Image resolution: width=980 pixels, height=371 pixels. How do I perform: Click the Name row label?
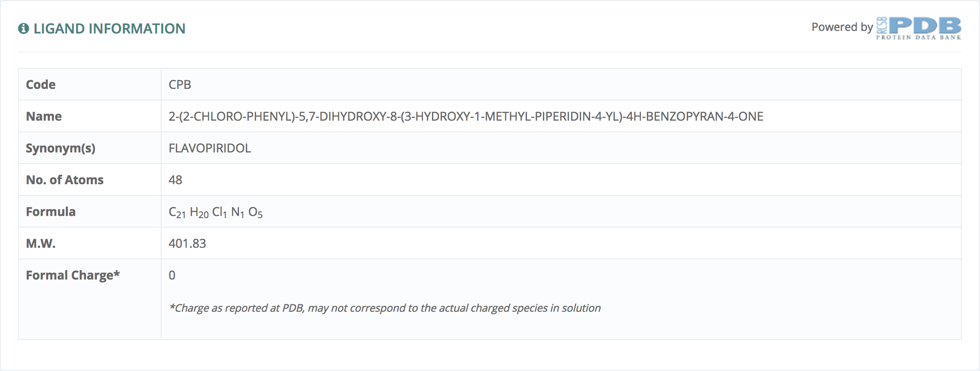pyautogui.click(x=44, y=116)
